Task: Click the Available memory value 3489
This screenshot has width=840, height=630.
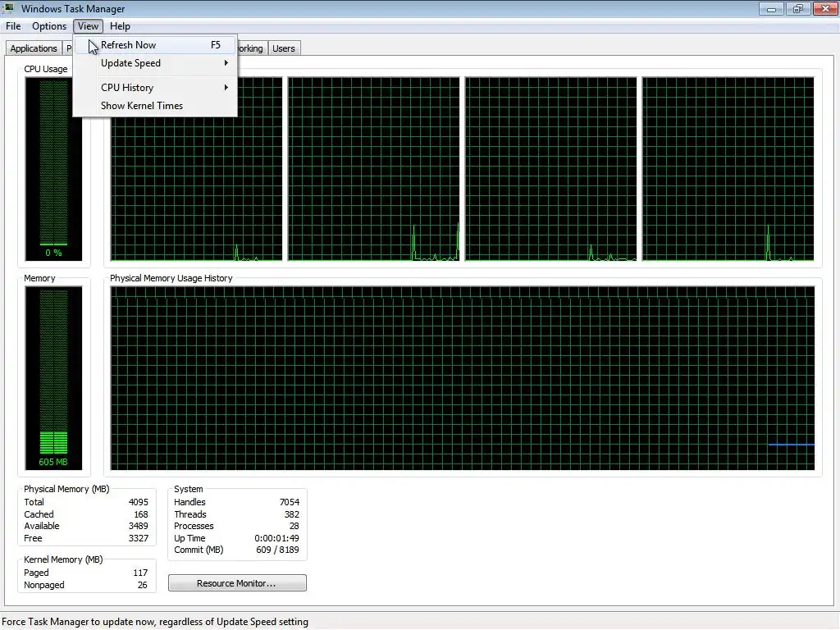Action: pos(138,526)
